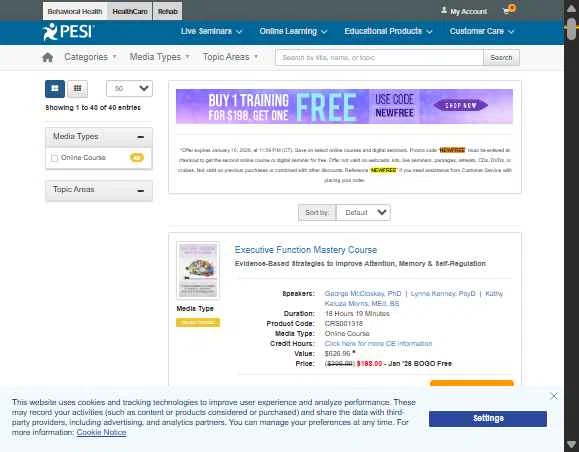579x452 pixels.
Task: Click the PESI logo
Action: tap(68, 32)
